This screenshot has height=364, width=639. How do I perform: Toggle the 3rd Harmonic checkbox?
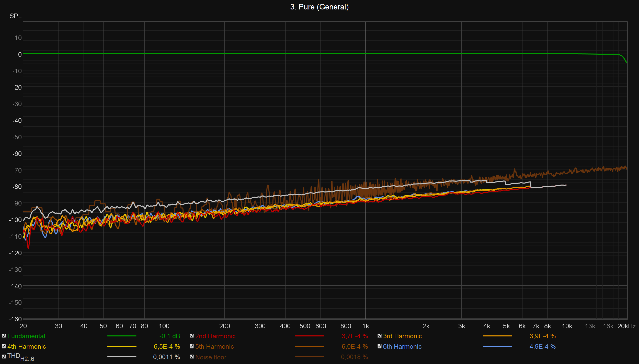[380, 336]
